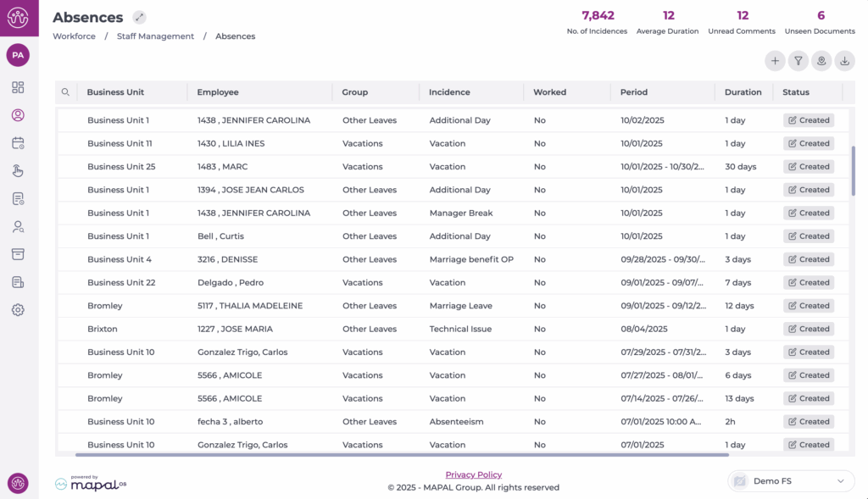Click the location pin toolbar icon
868x499 pixels.
[x=821, y=61]
